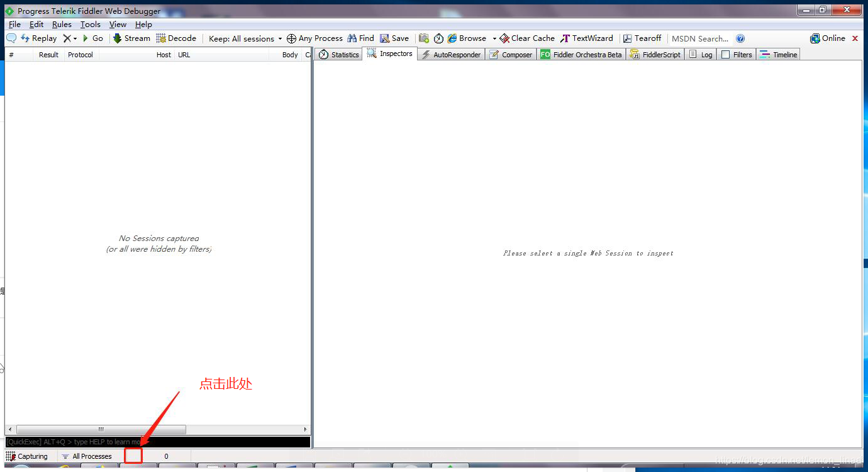Open the FiddlerScript tab
This screenshot has width=868, height=472.
[x=655, y=55]
